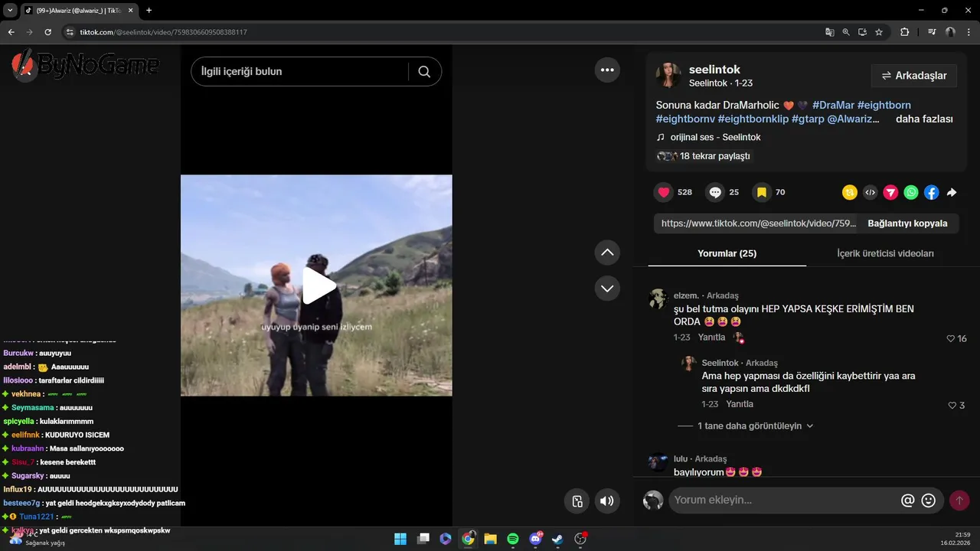Image resolution: width=980 pixels, height=551 pixels.
Task: Reply to elzem.'s comment via Yanıtla
Action: (x=711, y=337)
